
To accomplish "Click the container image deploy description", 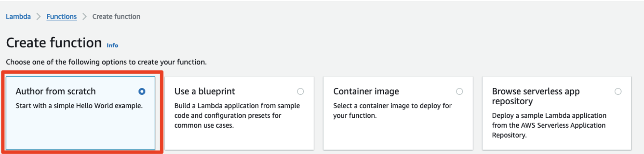I will click(392, 110).
